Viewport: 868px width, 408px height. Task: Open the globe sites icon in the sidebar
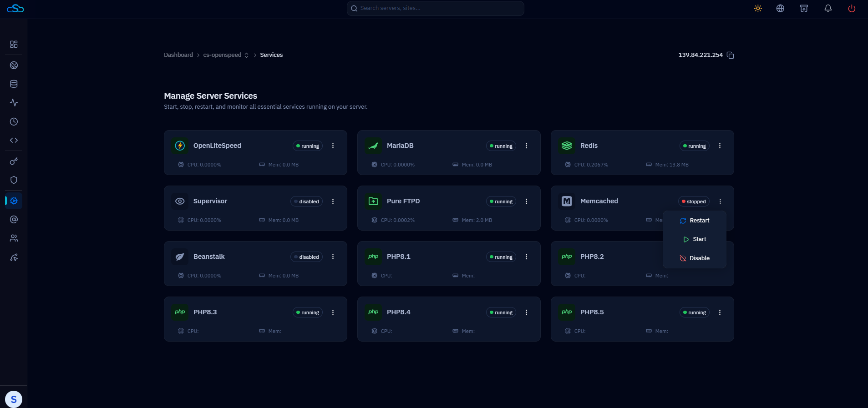[x=14, y=65]
